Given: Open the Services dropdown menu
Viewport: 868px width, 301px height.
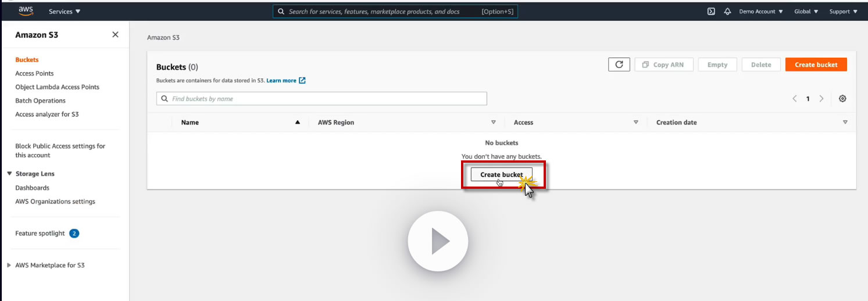Looking at the screenshot, I should (65, 12).
